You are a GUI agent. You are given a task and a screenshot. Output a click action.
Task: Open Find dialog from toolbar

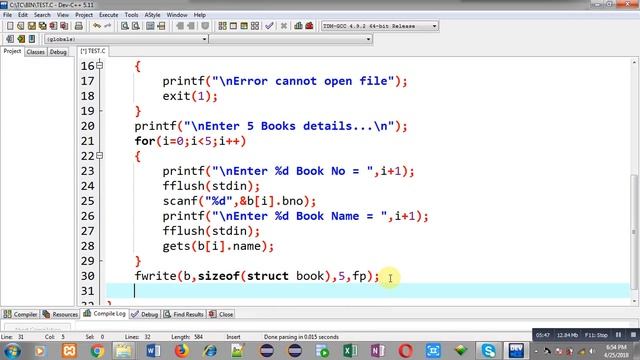[125, 26]
